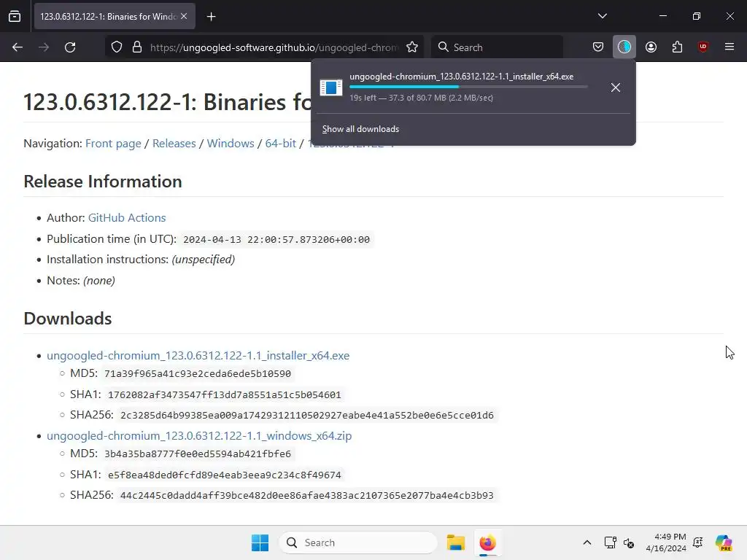The image size is (747, 560).
Task: Click zip SHA1 hash e5f8ea48ded0...
Action: pos(225,475)
